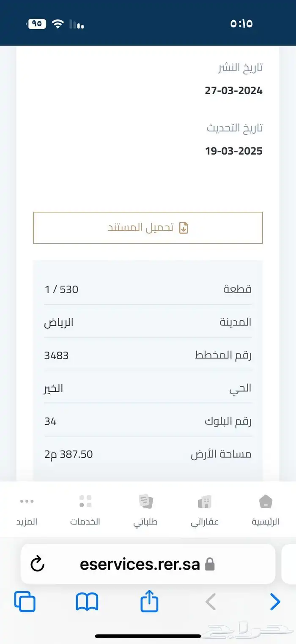
Task: Reload the page with refresh icon
Action: (x=38, y=564)
